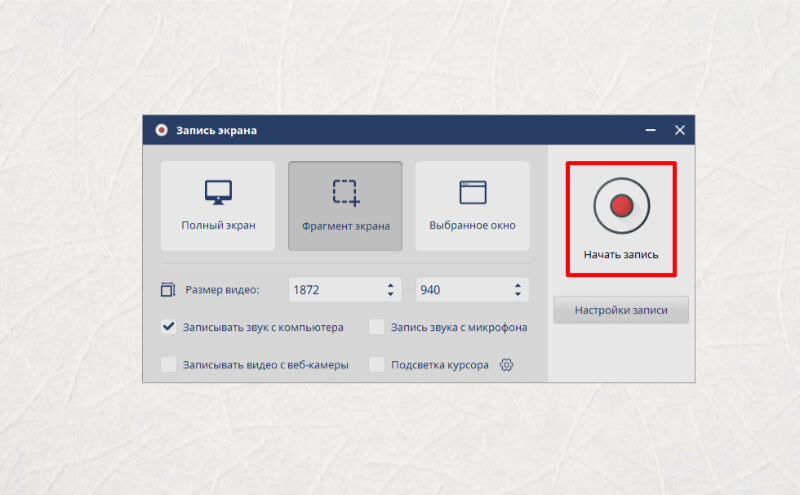Screen dimensions: 800x495
Task: Open Настройки записи button
Action: 621,310
